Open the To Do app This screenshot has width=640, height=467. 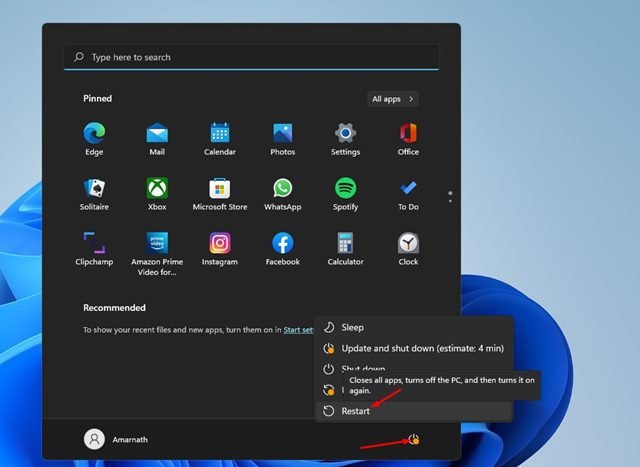pos(408,194)
